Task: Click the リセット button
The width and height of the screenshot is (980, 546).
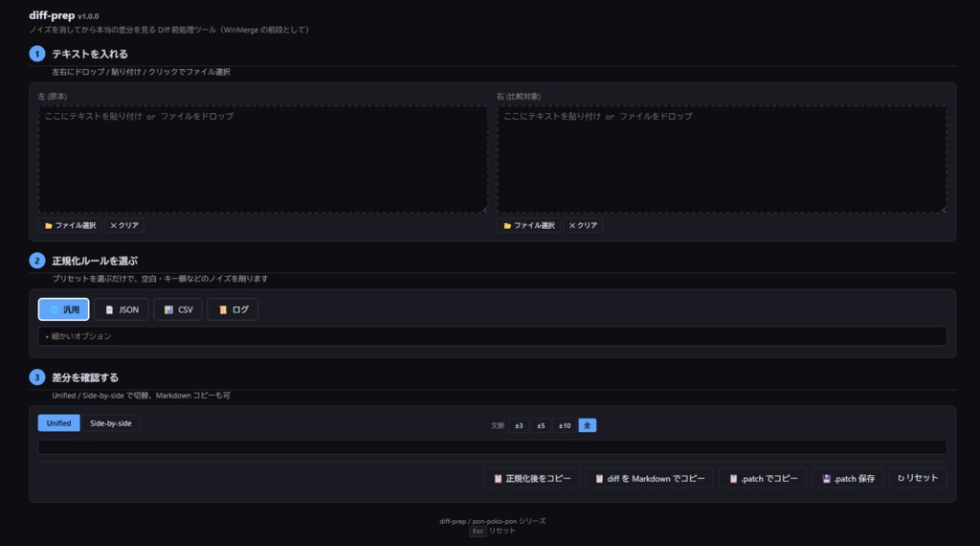Action: tap(918, 478)
